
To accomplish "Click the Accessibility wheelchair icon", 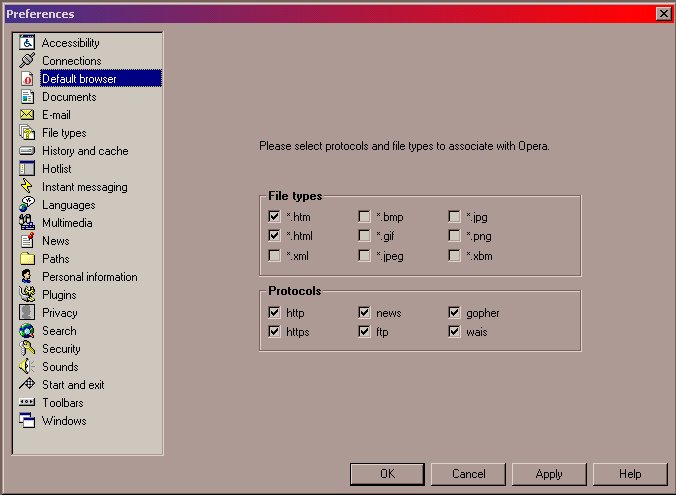I will pos(27,43).
